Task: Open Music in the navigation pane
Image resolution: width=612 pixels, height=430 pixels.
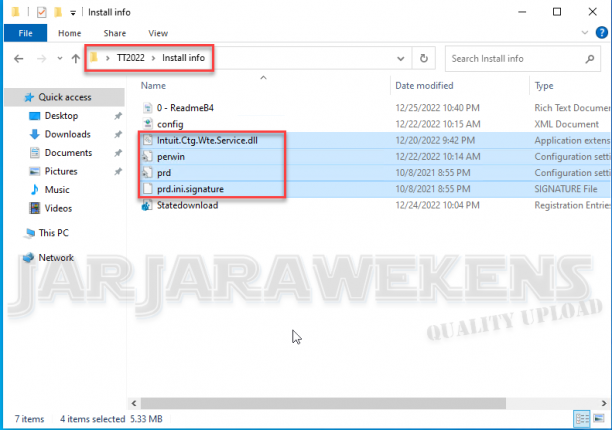Action: pyautogui.click(x=57, y=190)
